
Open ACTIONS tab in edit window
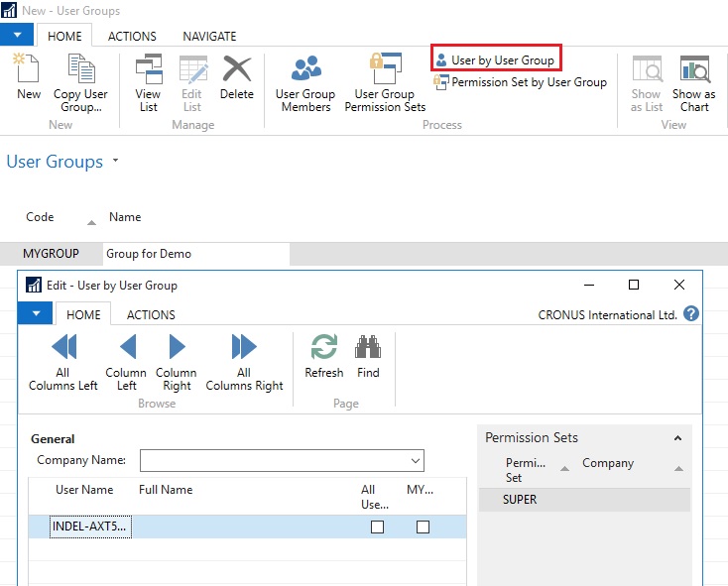pos(151,314)
